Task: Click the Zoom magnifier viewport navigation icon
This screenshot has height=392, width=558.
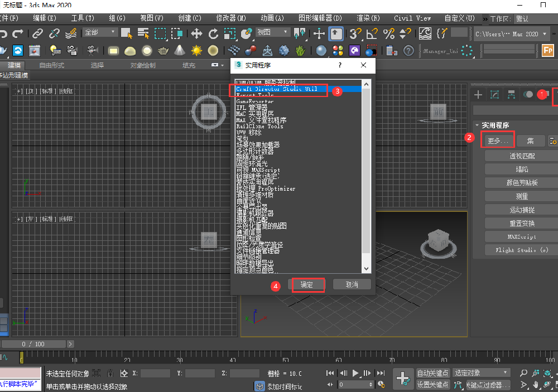Action: (523, 373)
